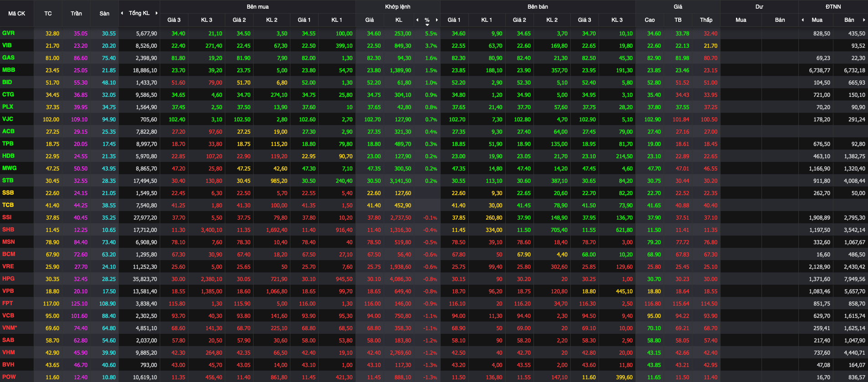
Task: Open the MBB stock symbol
Action: click(x=9, y=70)
